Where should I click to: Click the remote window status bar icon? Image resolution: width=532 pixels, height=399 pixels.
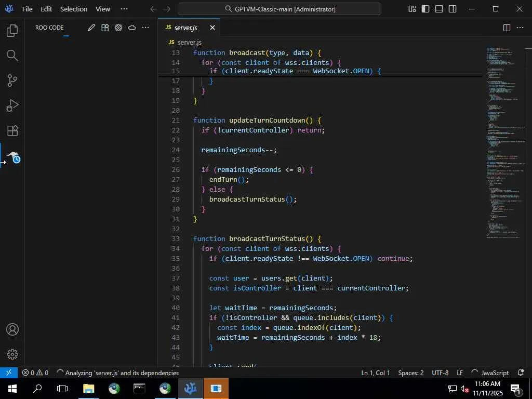pyautogui.click(x=9, y=373)
